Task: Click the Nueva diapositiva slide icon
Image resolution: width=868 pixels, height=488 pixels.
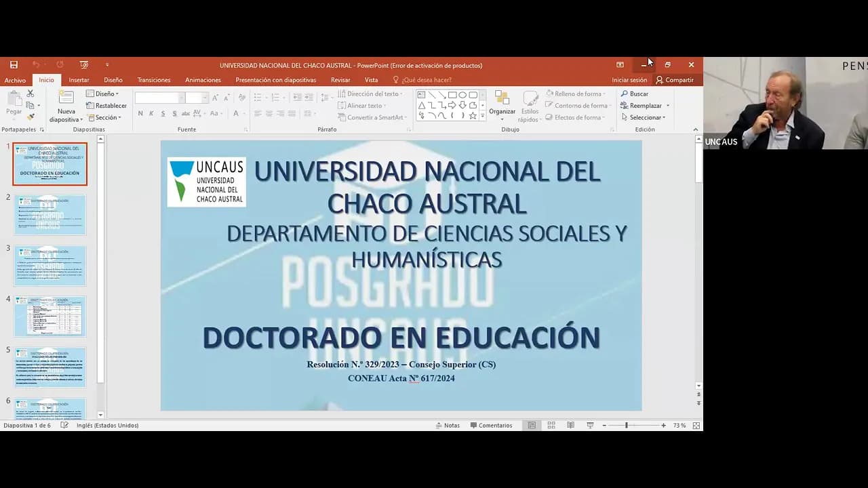Action: click(x=66, y=98)
